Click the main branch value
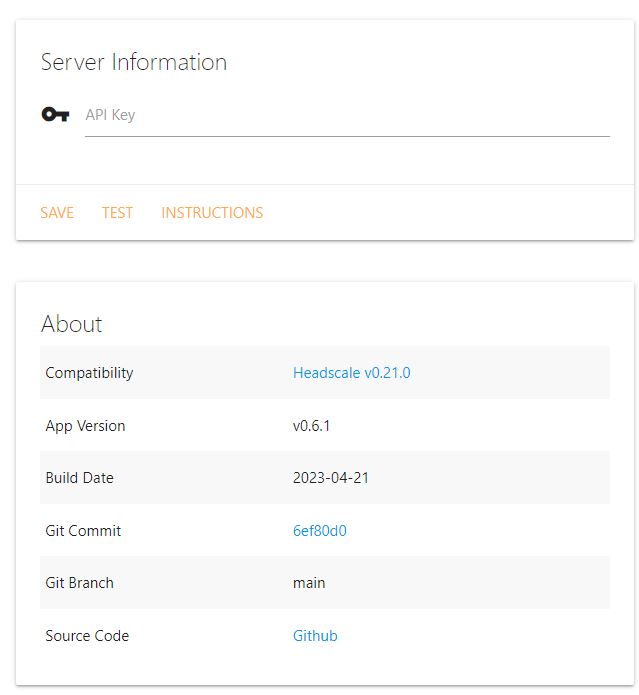This screenshot has height=695, width=639. point(309,583)
